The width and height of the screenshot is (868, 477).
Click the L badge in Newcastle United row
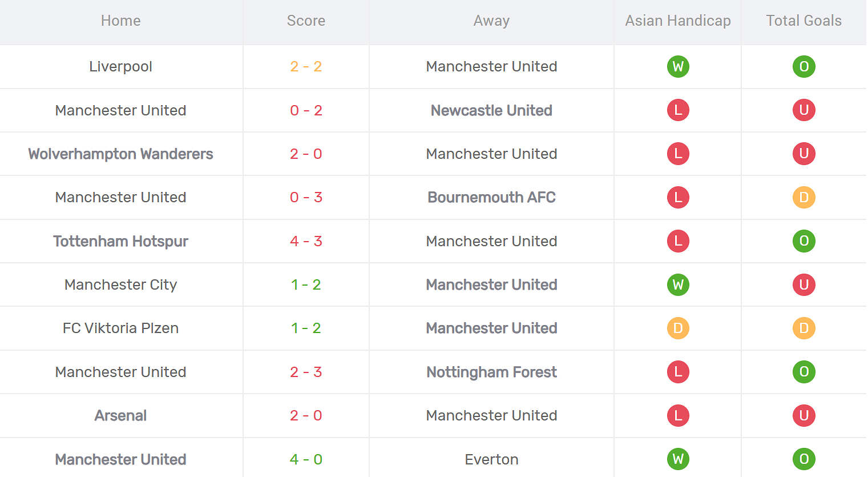coord(678,110)
